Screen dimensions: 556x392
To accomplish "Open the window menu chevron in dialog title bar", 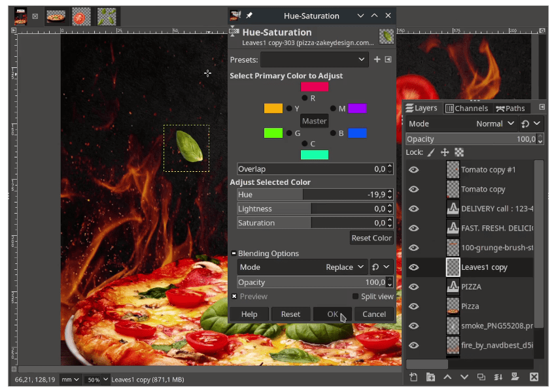I will pos(360,16).
